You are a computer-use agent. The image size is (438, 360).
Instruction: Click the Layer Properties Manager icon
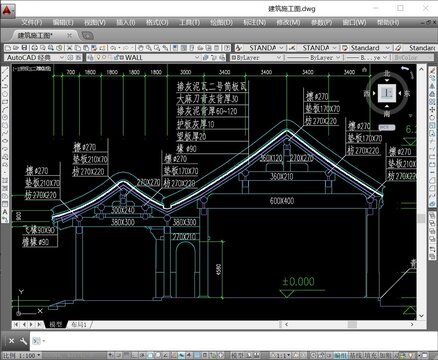(91, 57)
